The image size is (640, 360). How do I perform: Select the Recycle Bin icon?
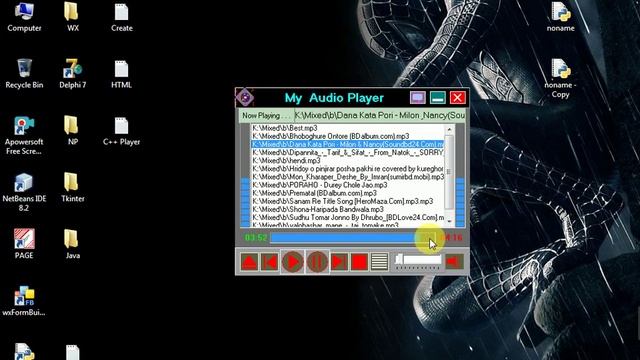[x=24, y=74]
